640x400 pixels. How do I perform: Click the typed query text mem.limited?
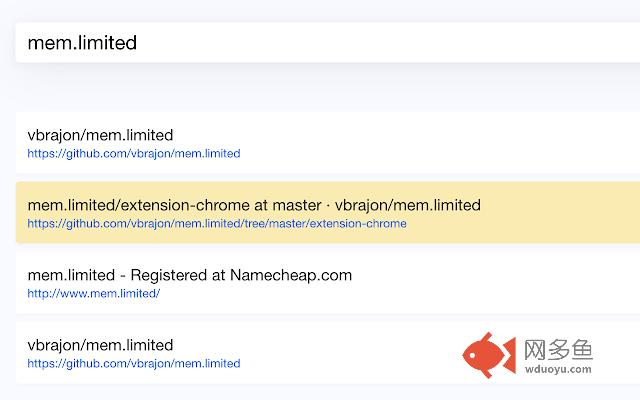tap(82, 43)
